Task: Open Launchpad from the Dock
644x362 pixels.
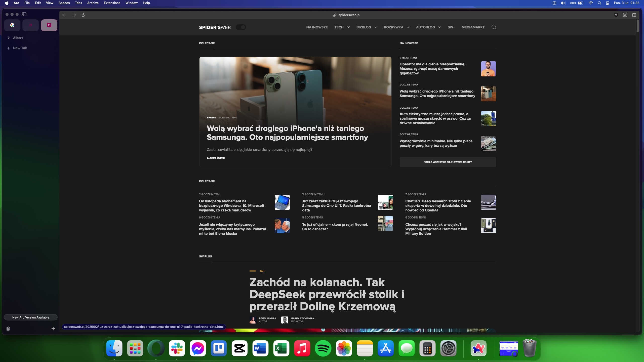Action: click(135, 348)
